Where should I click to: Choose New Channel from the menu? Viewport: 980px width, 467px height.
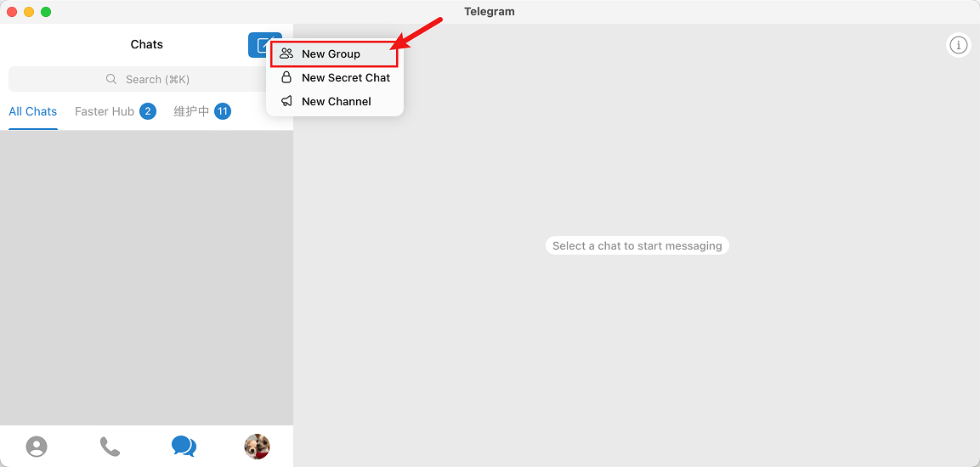point(334,101)
